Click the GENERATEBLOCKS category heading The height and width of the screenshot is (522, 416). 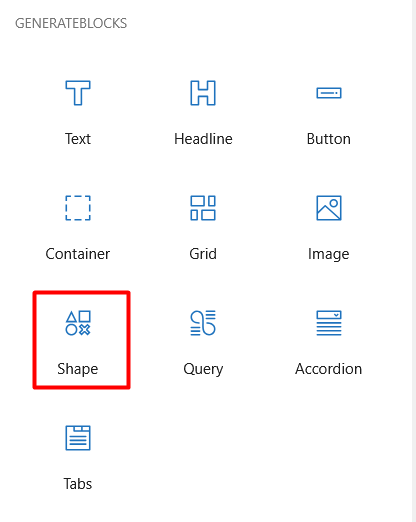pos(71,23)
